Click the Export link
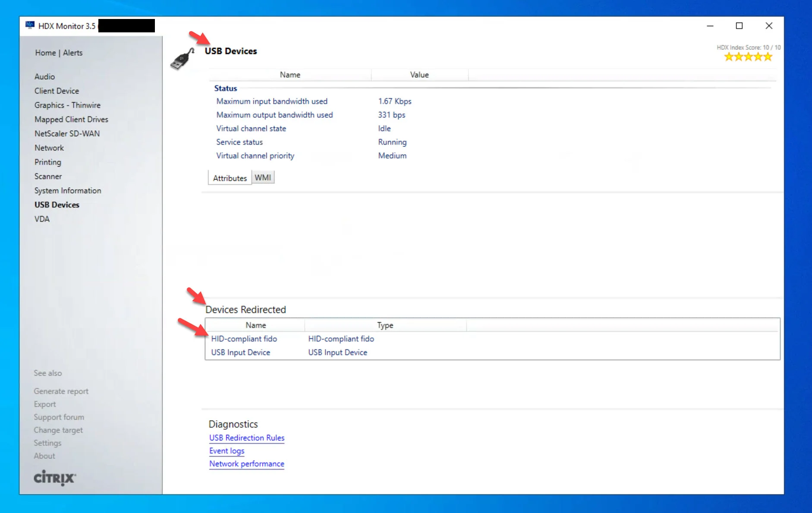Image resolution: width=812 pixels, height=513 pixels. tap(45, 404)
